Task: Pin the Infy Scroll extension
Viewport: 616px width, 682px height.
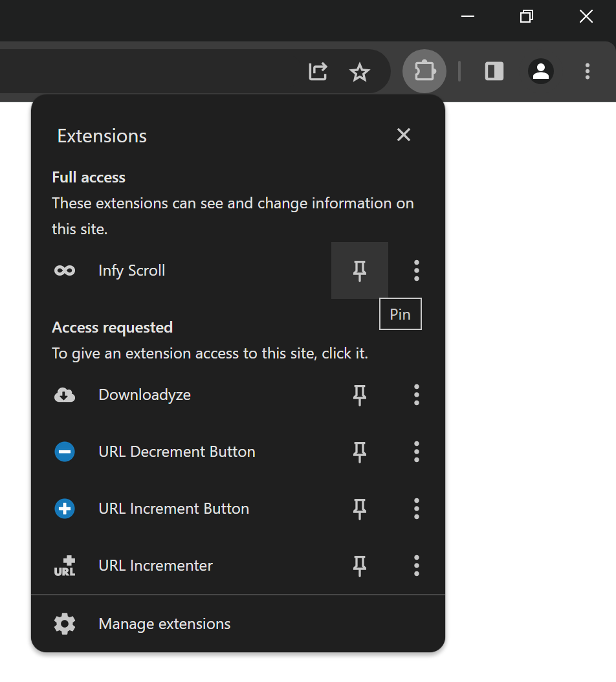Action: 359,270
